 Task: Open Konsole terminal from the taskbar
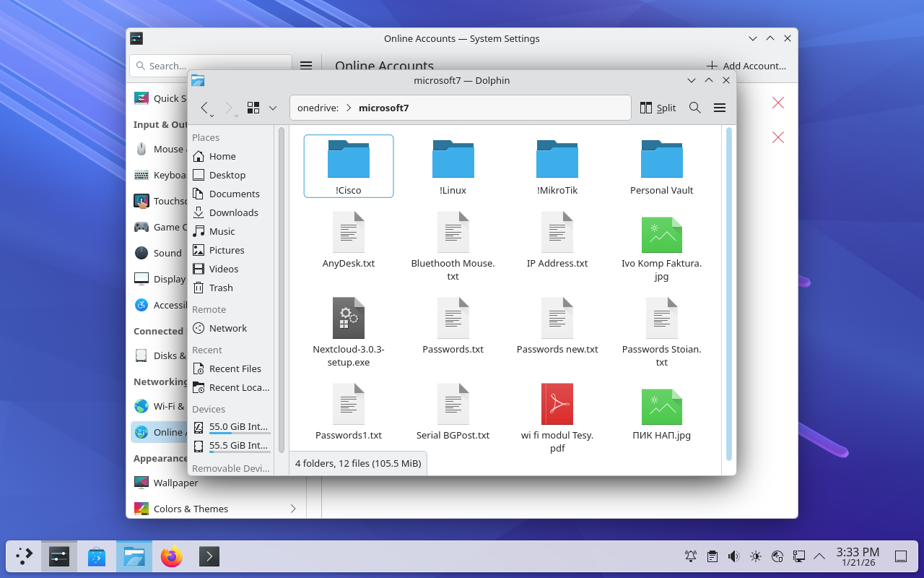tap(209, 556)
